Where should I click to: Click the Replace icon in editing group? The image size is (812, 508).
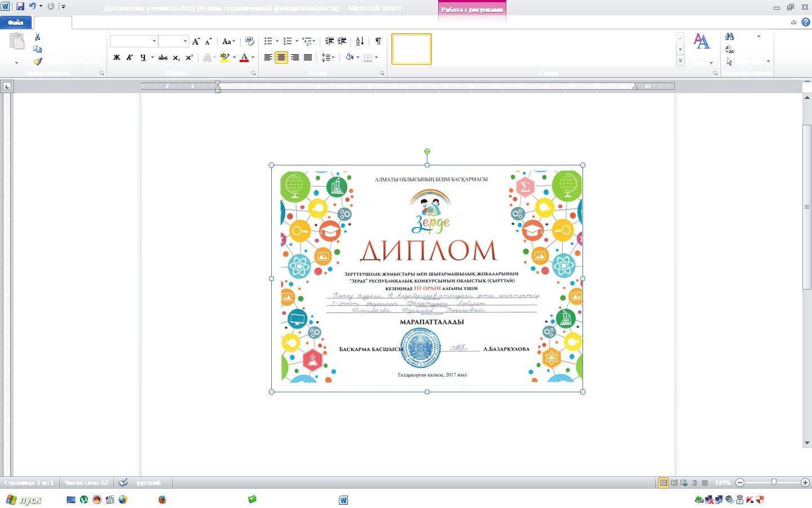730,49
